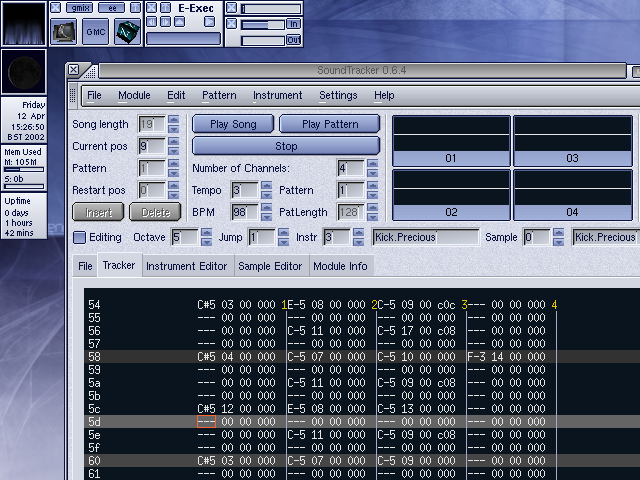Close the E-Exec epplet with its X icon
640x480 pixels.
[151, 7]
